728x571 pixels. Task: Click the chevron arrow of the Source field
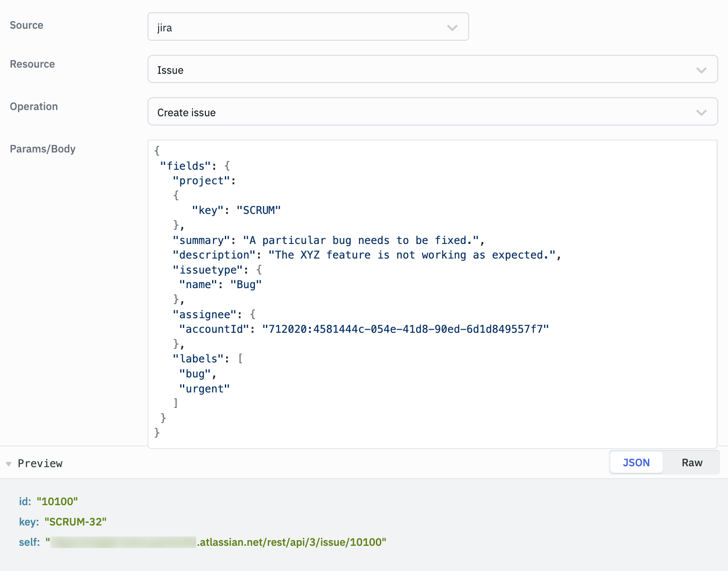pos(452,27)
